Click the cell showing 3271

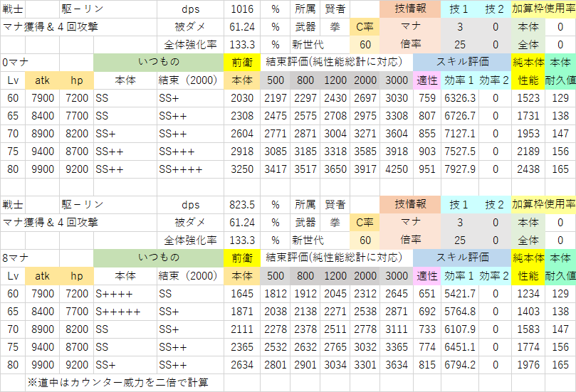point(365,134)
